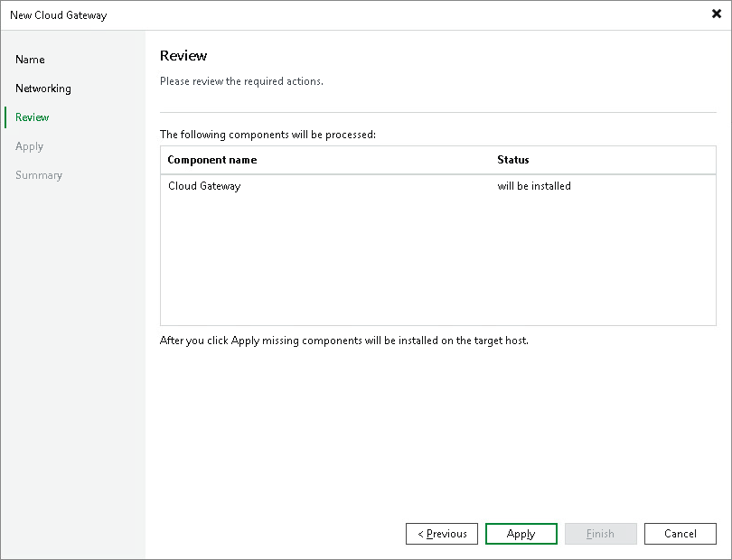
Task: Click the Status column header
Action: (512, 160)
